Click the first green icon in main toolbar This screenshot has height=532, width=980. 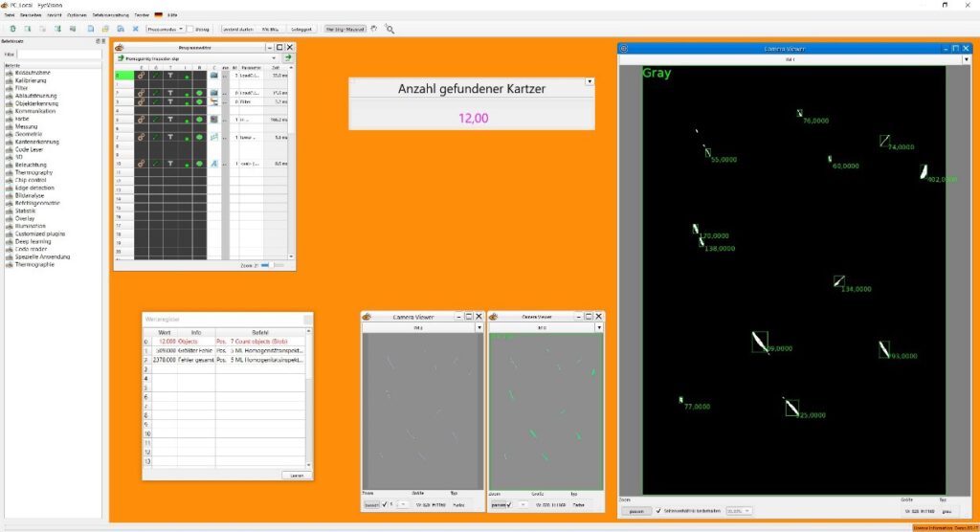[x=12, y=29]
